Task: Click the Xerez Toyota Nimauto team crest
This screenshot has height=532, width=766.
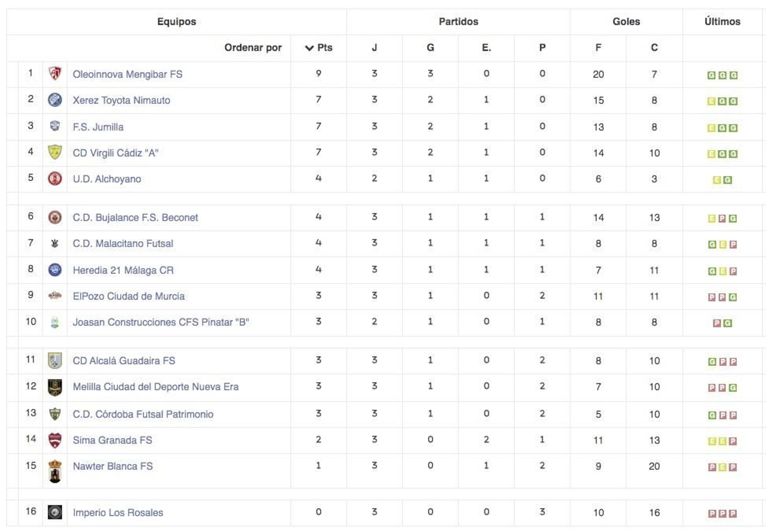Action: (55, 100)
